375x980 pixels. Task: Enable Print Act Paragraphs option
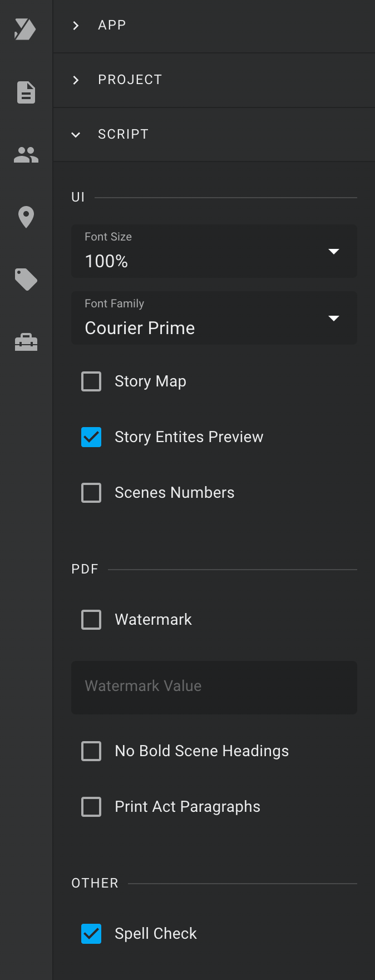click(91, 807)
